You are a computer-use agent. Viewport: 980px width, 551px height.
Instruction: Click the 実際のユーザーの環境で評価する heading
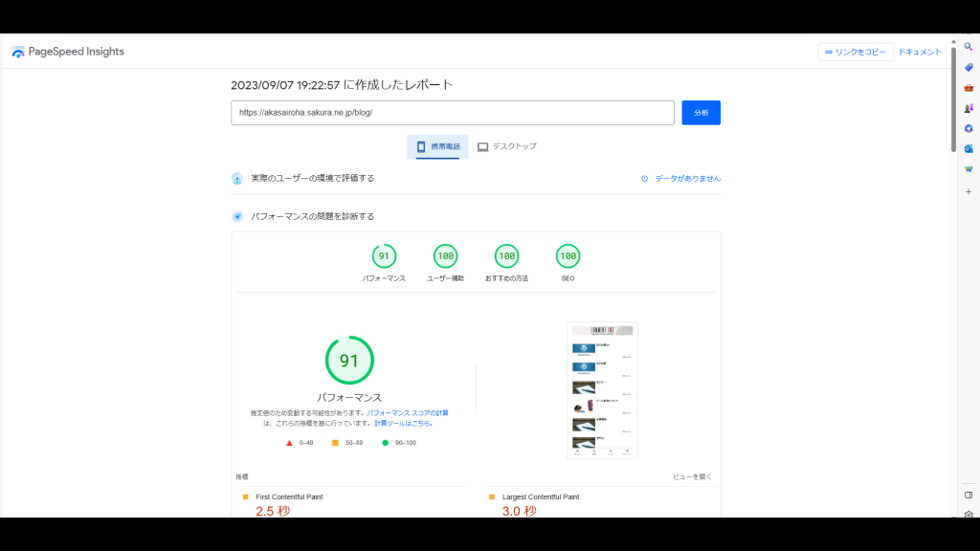pos(313,179)
